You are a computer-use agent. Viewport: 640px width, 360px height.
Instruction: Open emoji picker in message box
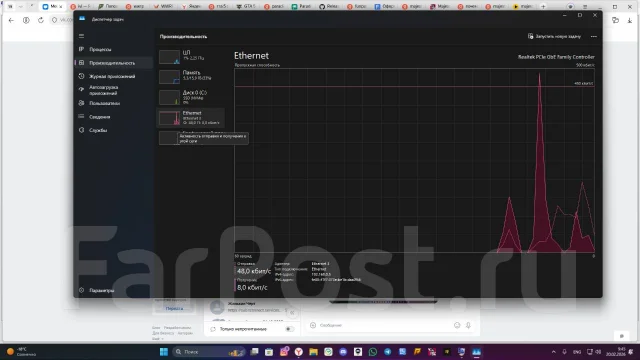click(457, 325)
